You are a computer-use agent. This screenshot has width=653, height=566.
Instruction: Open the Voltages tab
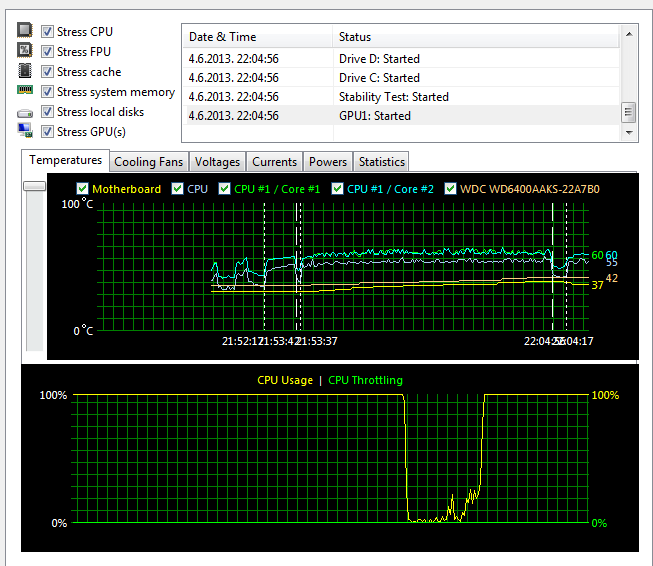coord(217,162)
